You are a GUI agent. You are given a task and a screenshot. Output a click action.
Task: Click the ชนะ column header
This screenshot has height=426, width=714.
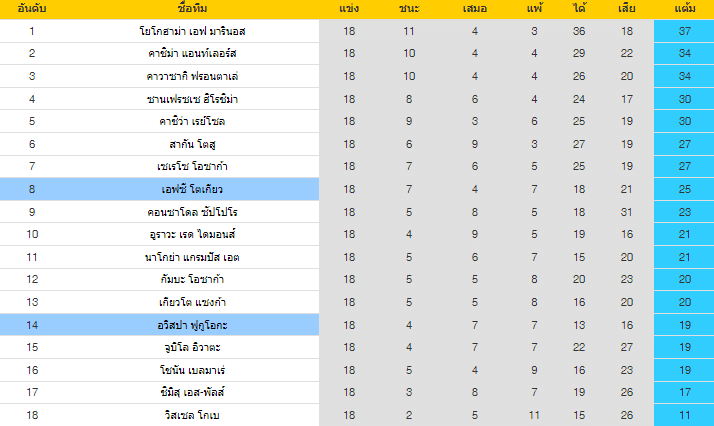[409, 8]
